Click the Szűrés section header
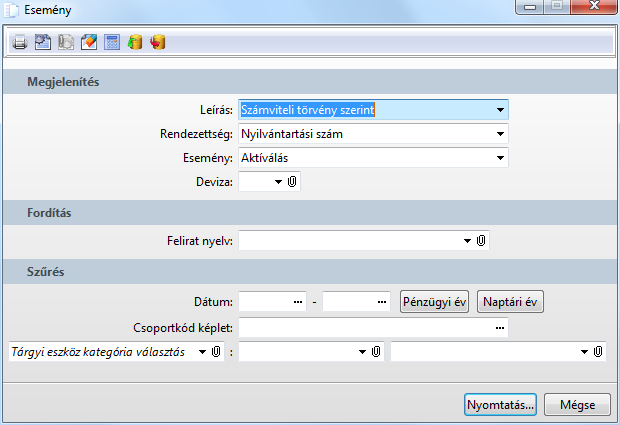The width and height of the screenshot is (620, 425). point(311,272)
